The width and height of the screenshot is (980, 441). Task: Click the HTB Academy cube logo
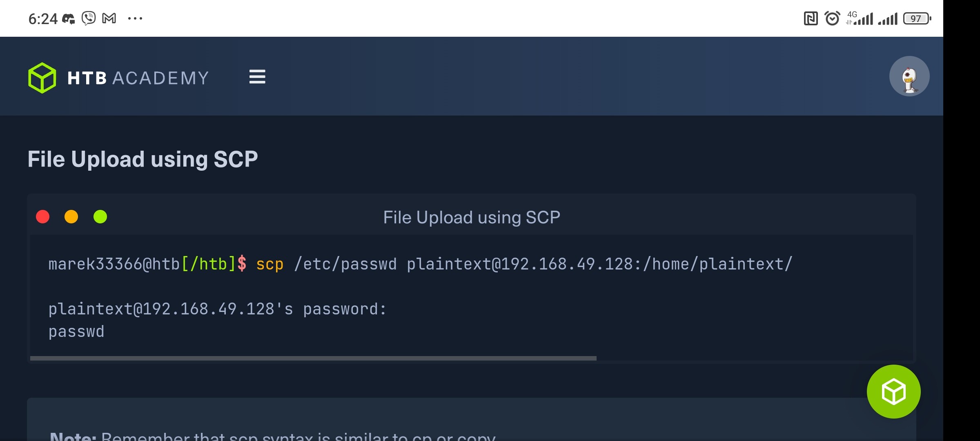pyautogui.click(x=42, y=78)
